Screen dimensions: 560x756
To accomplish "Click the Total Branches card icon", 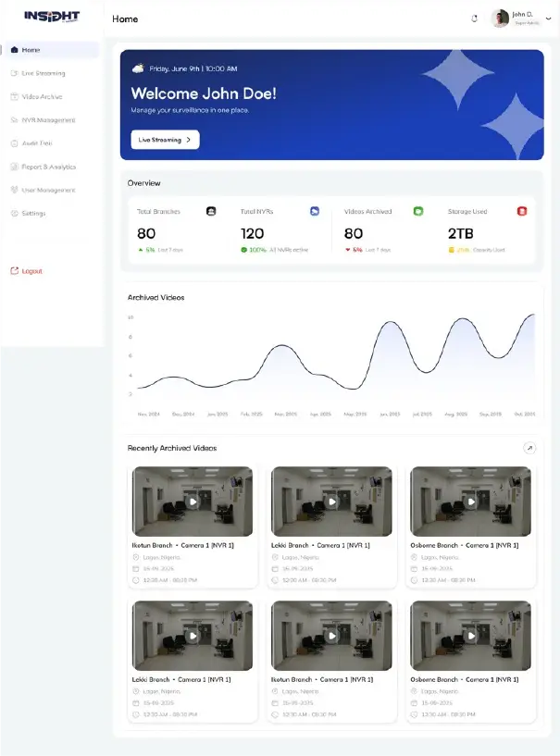I will click(x=211, y=211).
